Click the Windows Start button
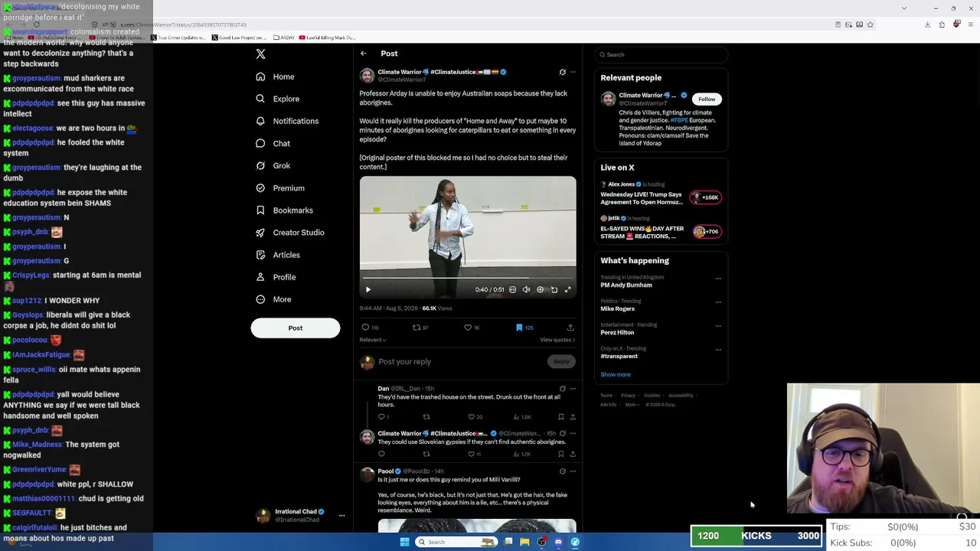This screenshot has width=980, height=551. coord(404,542)
